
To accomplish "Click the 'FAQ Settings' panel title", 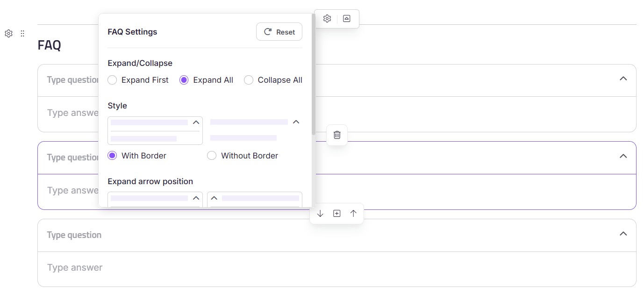I will [132, 32].
